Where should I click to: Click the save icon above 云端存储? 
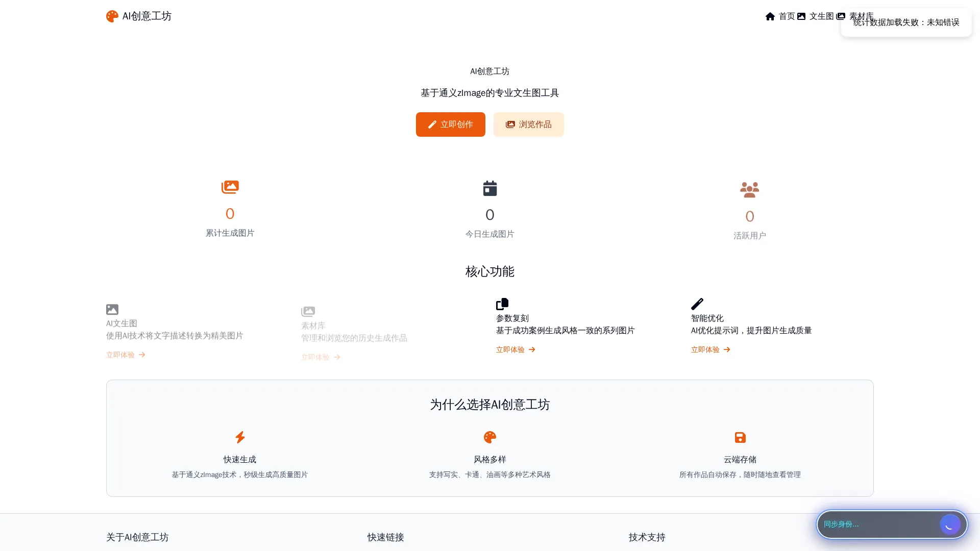point(740,437)
